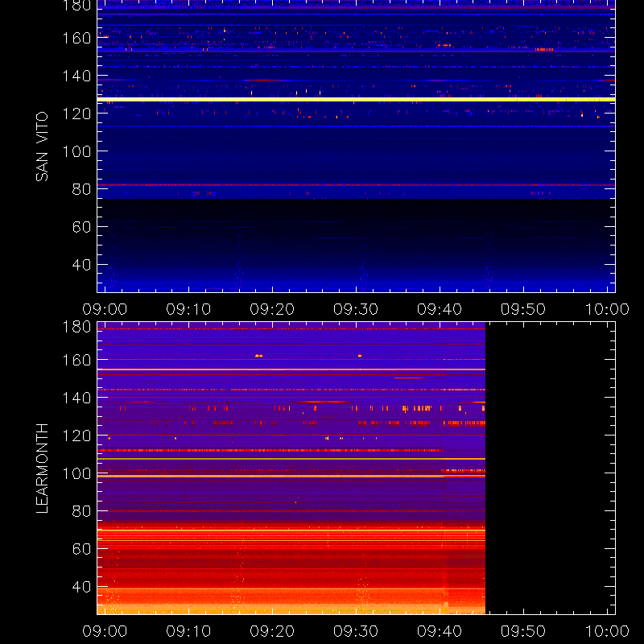Image resolution: width=644 pixels, height=644 pixels.
Task: Select the 160 tick label on Learmonth plot
Action: pyautogui.click(x=76, y=360)
